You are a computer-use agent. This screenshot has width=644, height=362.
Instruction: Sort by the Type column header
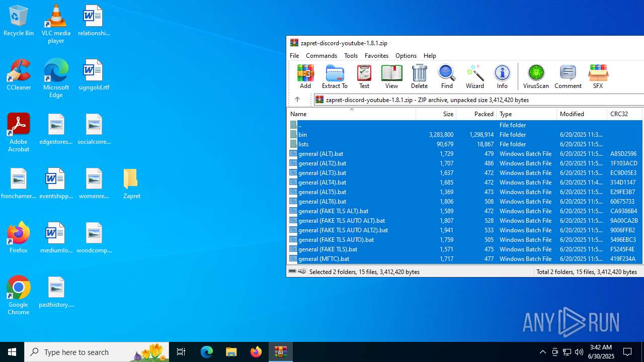[x=526, y=114]
